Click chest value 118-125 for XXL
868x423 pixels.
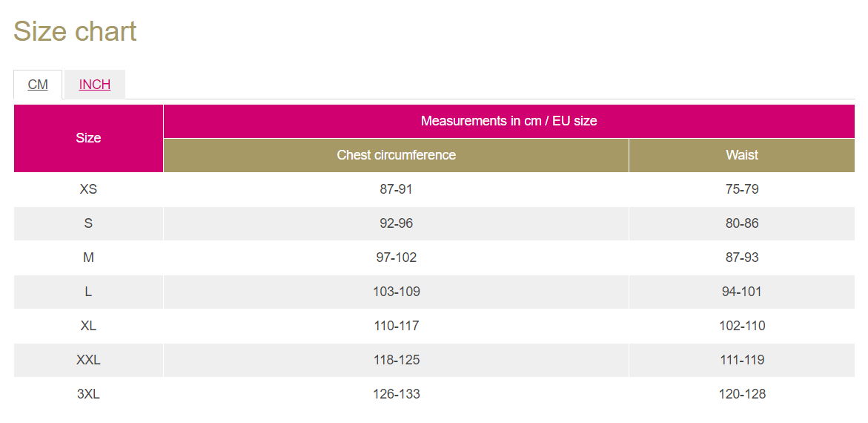point(397,361)
